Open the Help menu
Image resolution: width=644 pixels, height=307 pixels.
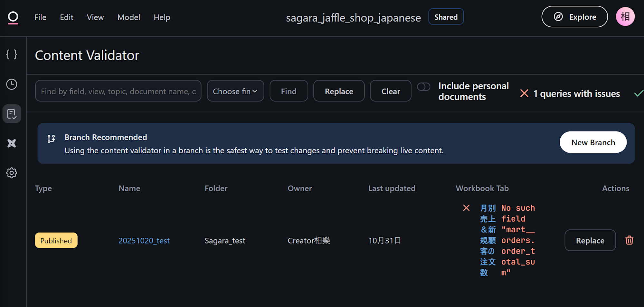pos(162,17)
